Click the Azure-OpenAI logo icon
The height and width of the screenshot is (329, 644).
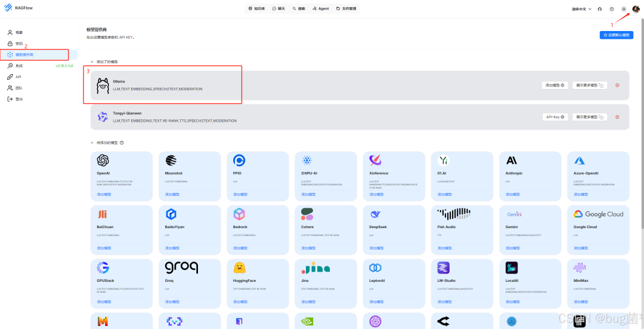coord(580,160)
